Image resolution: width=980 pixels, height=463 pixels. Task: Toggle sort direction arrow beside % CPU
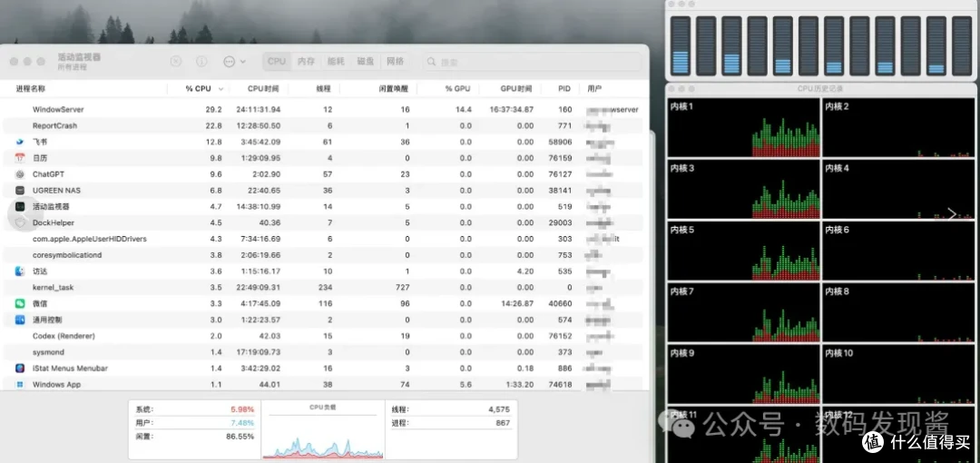[x=220, y=90]
